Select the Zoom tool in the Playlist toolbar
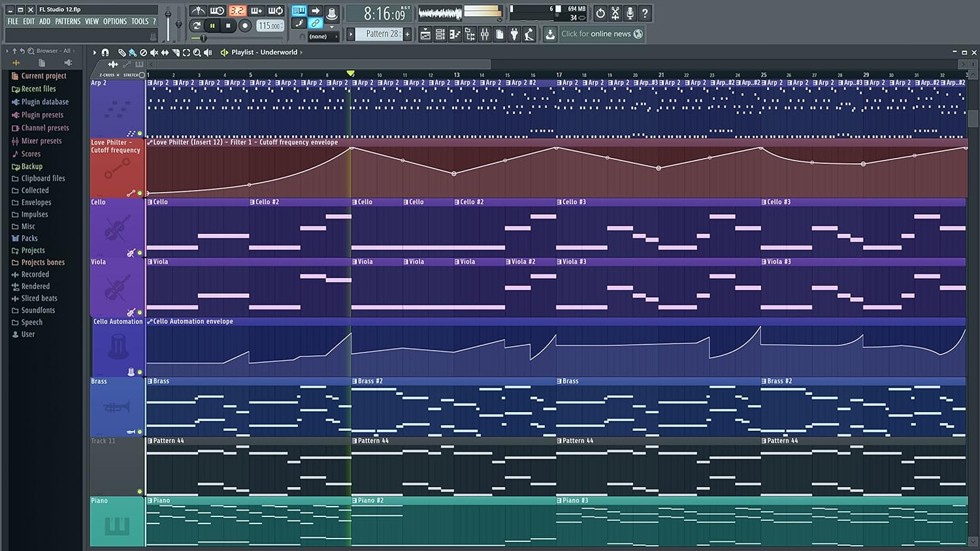Viewport: 980px width, 551px height. 197,52
